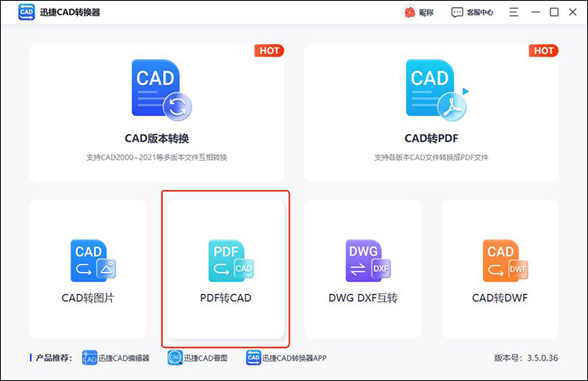Click the HOT badge on CAD版本转换
The image size is (588, 381).
coord(269,51)
